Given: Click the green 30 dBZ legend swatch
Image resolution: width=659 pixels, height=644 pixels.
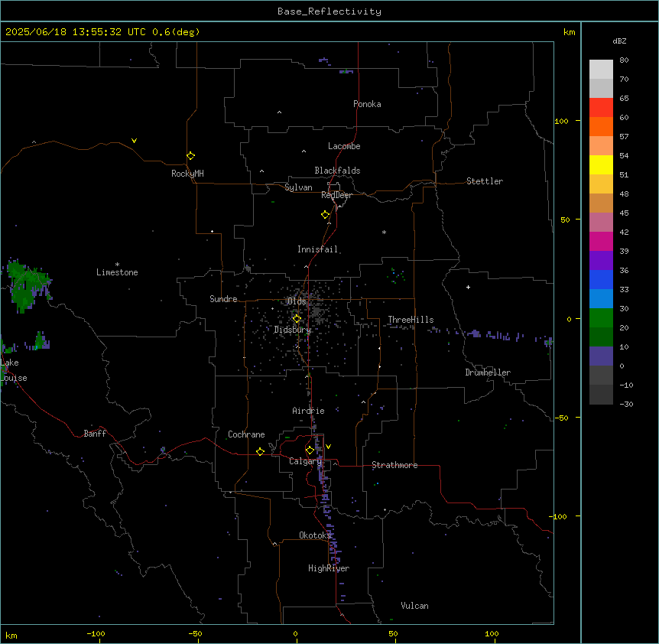Looking at the screenshot, I should coord(601,318).
